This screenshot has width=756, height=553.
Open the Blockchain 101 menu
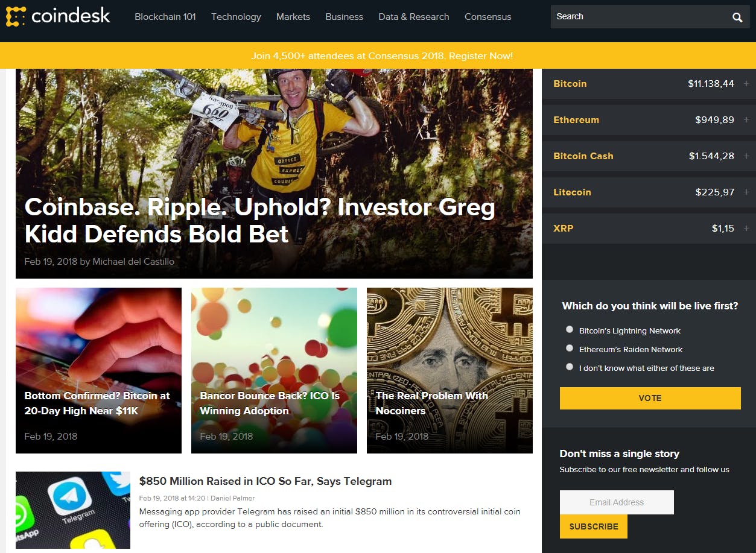tap(165, 17)
